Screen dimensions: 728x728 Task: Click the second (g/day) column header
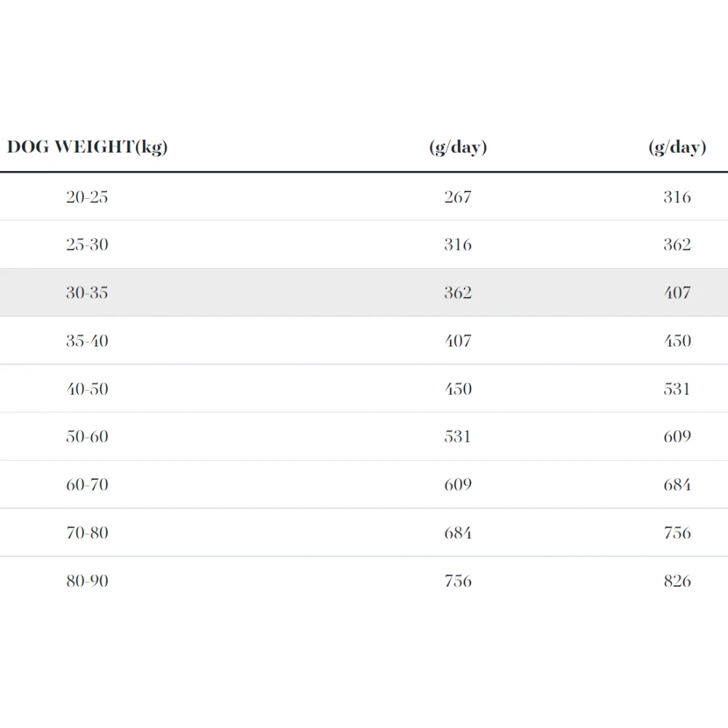coord(677,147)
